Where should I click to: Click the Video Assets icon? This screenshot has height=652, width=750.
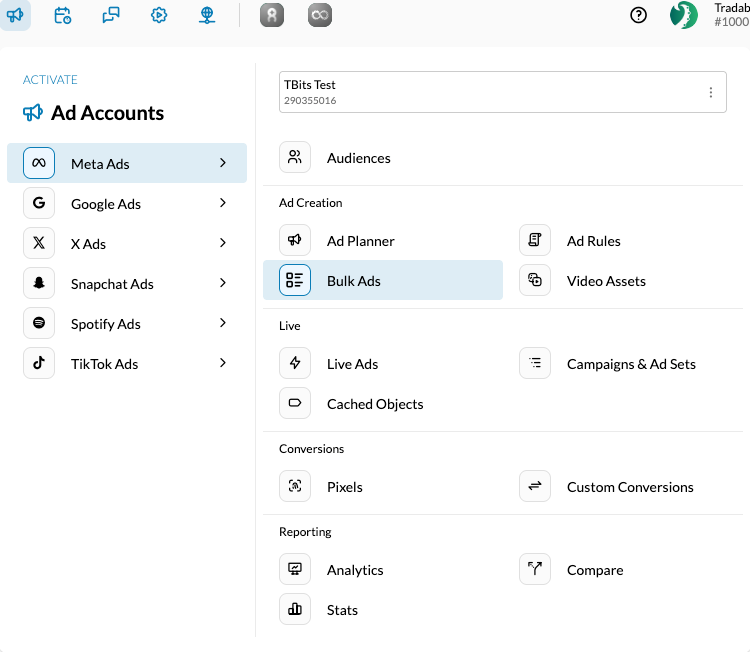(x=535, y=281)
